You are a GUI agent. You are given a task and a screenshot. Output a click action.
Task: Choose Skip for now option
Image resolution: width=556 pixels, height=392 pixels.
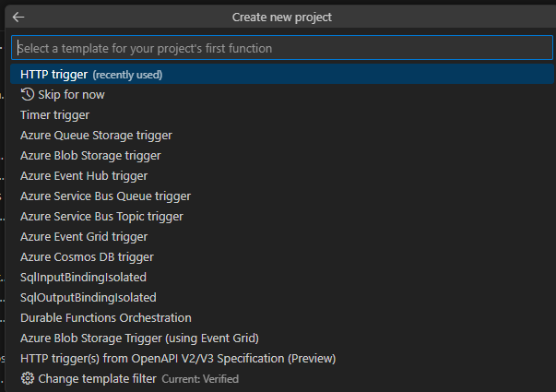(x=71, y=95)
